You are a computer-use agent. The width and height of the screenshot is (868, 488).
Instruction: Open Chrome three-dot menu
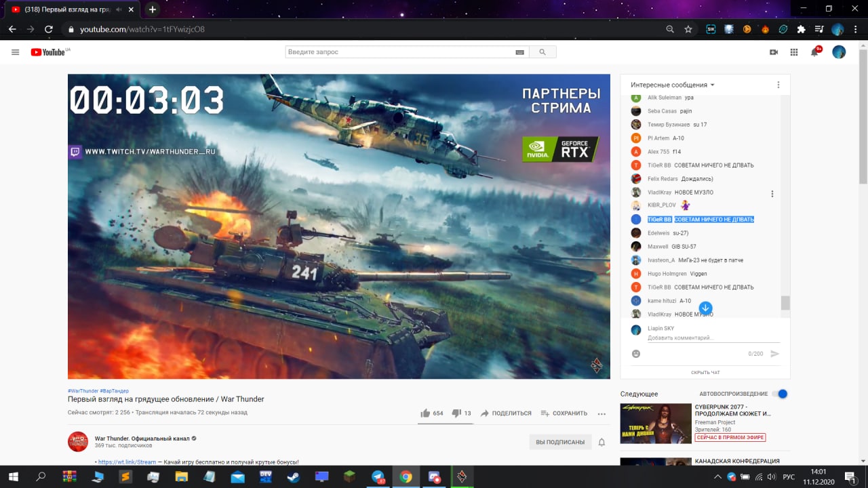click(856, 29)
